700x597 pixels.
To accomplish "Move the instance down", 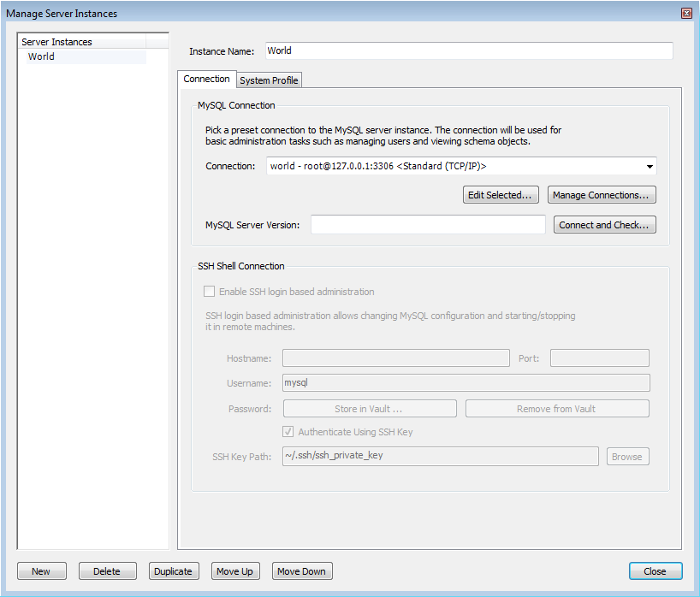I will pyautogui.click(x=301, y=570).
